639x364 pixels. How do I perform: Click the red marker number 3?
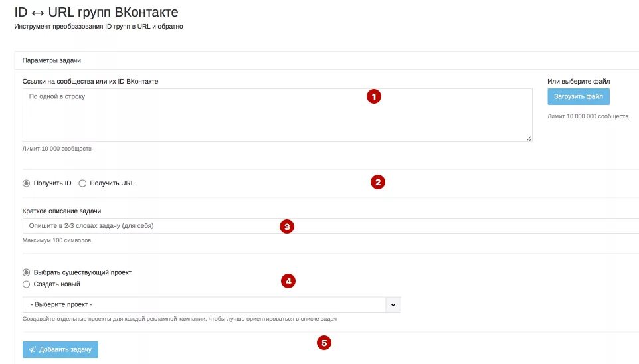click(x=287, y=227)
